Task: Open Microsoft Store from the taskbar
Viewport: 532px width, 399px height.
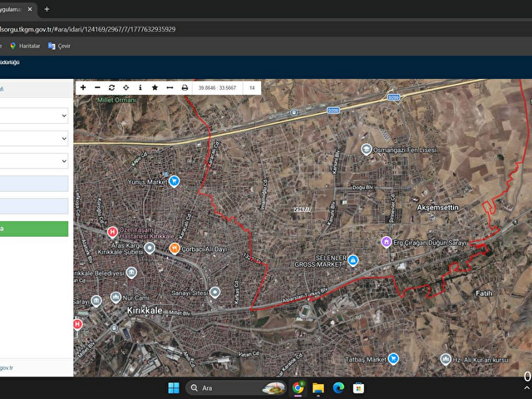Action: click(358, 388)
